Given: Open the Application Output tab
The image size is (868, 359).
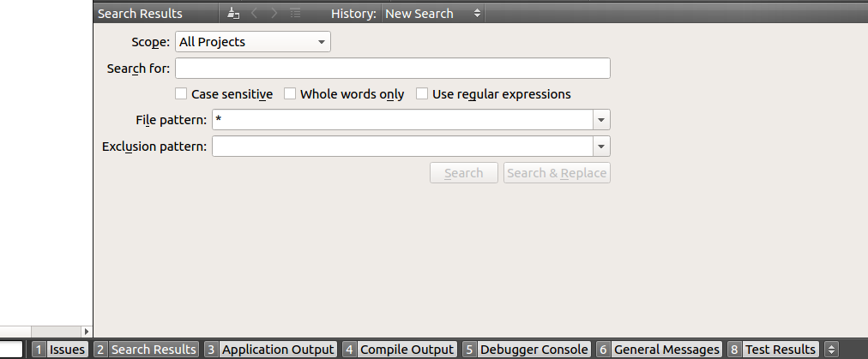Looking at the screenshot, I should click(x=269, y=350).
